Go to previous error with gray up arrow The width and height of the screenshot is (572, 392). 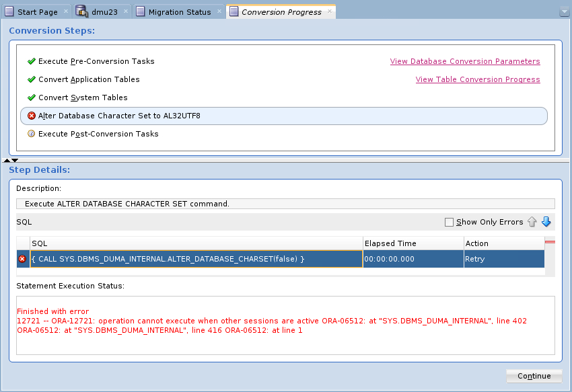pyautogui.click(x=532, y=222)
